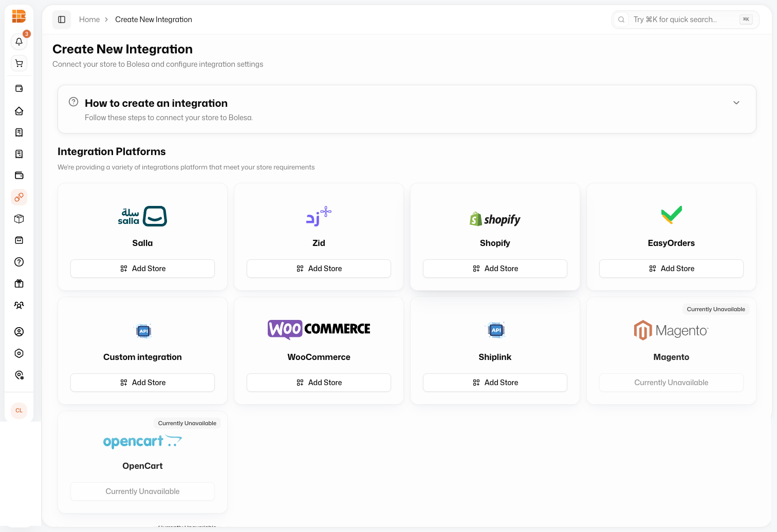
Task: Open card wallet icon below the receipt icons
Action: pyautogui.click(x=19, y=176)
